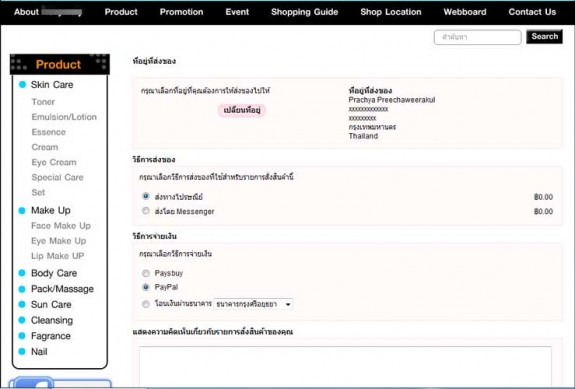Open Shop Location page
Screen dimensions: 575x389
[x=391, y=12]
